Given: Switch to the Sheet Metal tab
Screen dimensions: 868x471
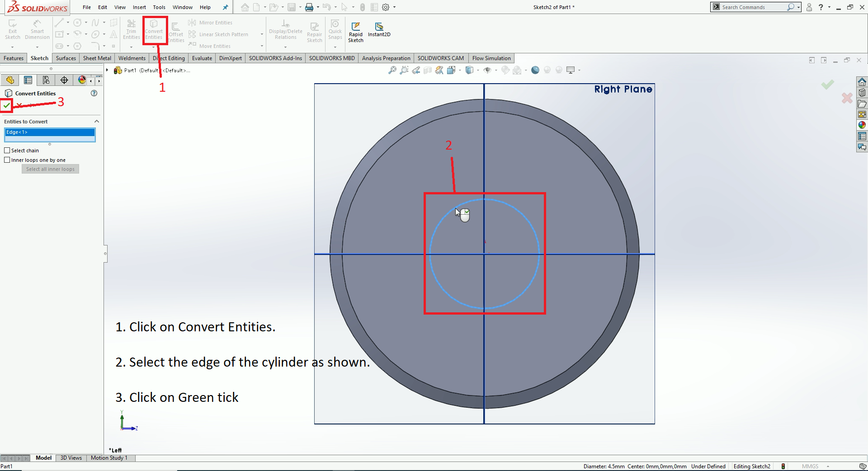Looking at the screenshot, I should (x=97, y=58).
